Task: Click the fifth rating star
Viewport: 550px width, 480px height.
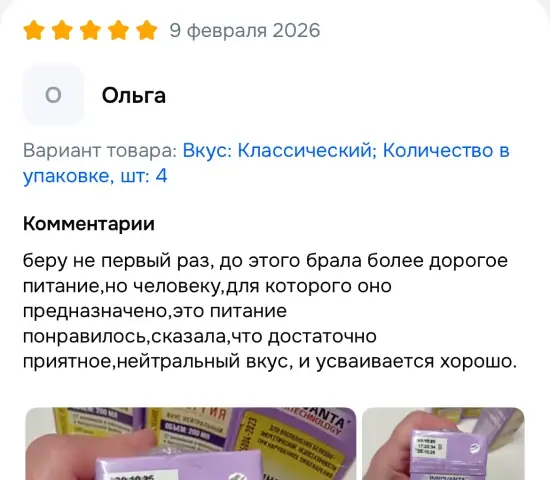Action: tap(147, 30)
